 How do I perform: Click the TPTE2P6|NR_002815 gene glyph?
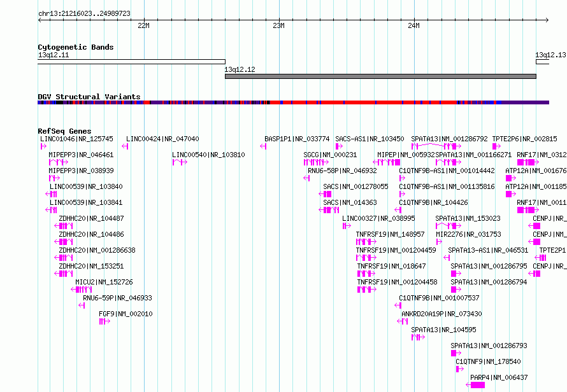(496, 146)
